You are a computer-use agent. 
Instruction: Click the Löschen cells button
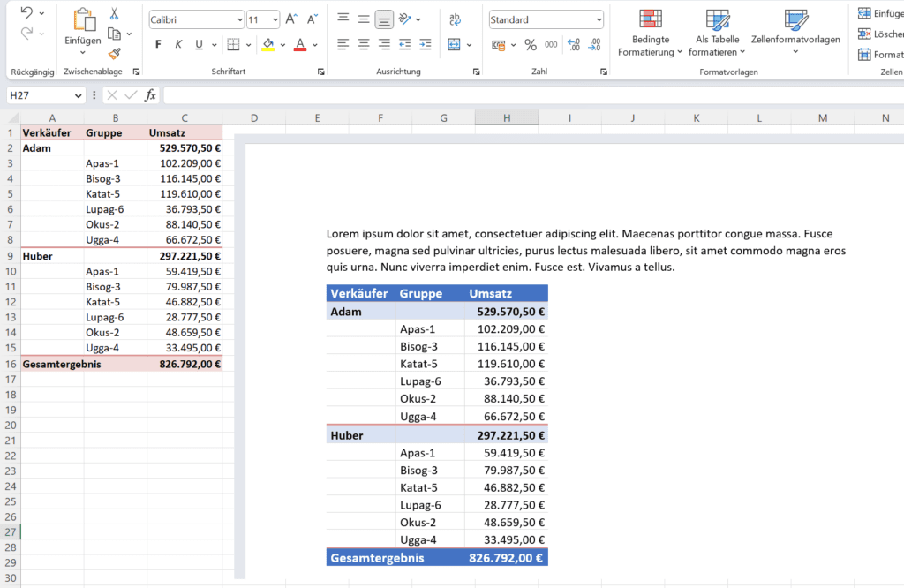(880, 34)
